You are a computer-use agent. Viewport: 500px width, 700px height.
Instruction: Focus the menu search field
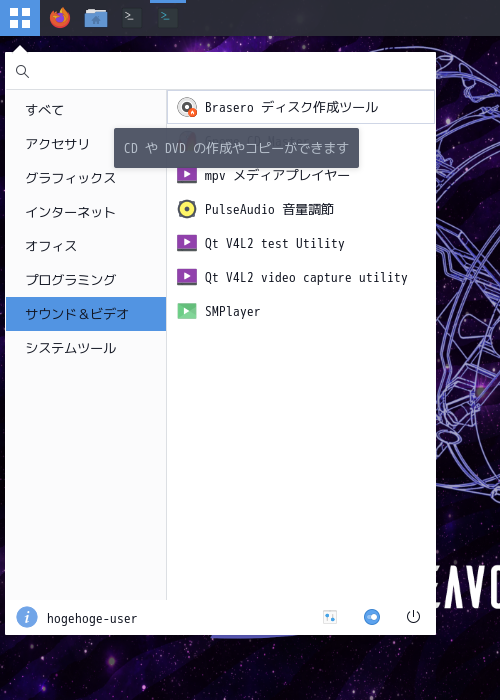pyautogui.click(x=221, y=71)
